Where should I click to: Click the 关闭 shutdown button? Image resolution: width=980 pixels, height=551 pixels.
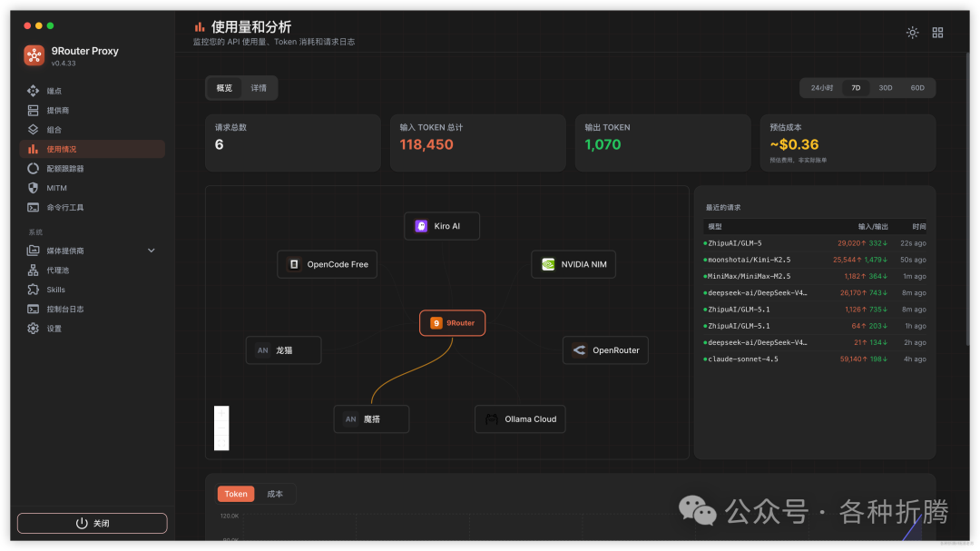92,523
